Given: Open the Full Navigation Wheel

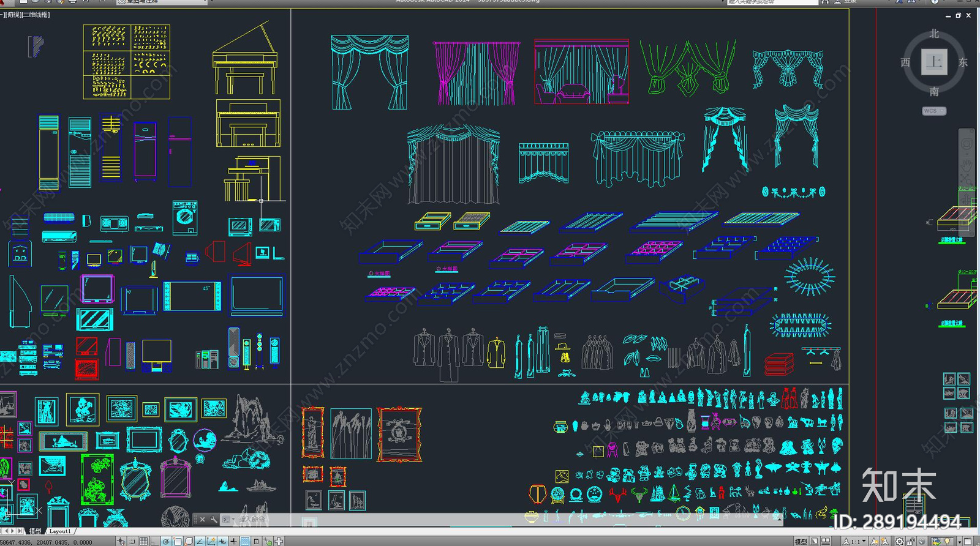Looking at the screenshot, I should click(x=967, y=144).
